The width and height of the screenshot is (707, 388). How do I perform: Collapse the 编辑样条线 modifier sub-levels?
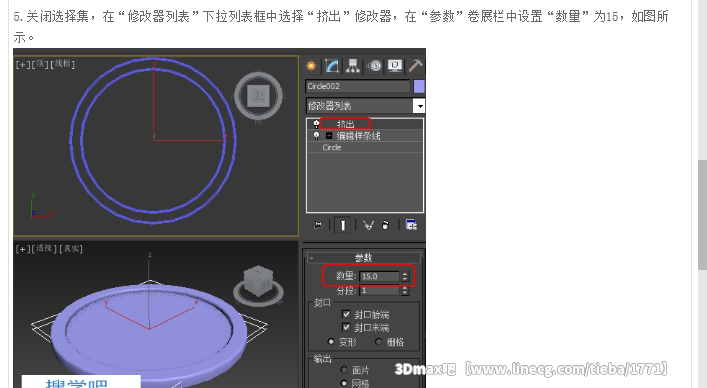pos(329,136)
